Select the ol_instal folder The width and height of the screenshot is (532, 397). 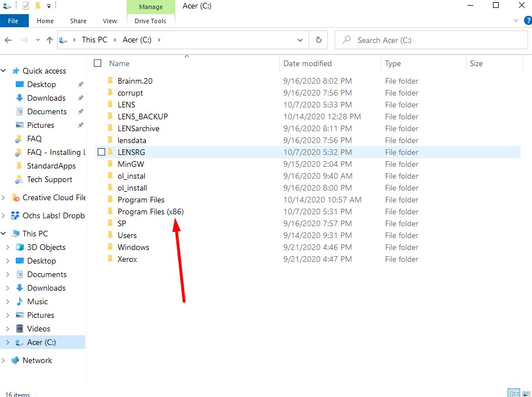[131, 176]
